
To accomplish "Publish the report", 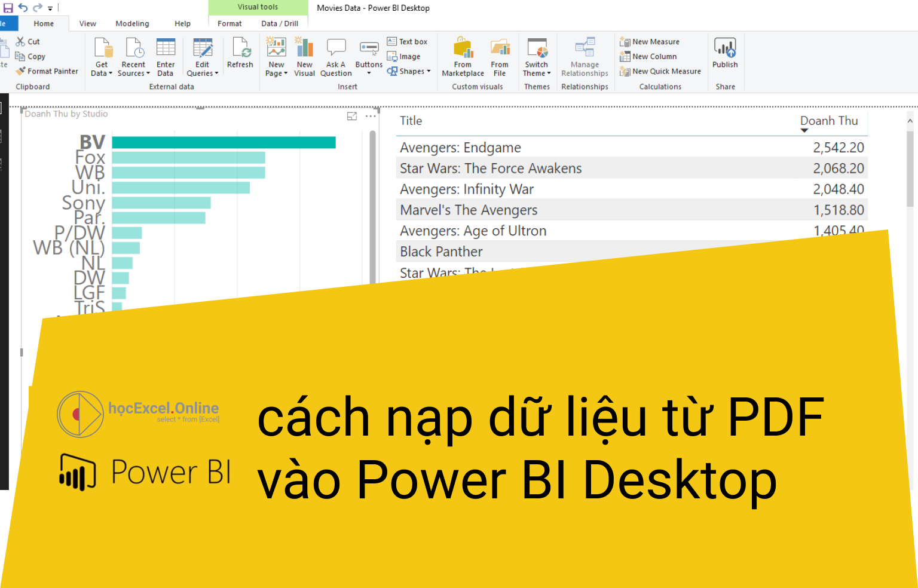I will coord(725,53).
